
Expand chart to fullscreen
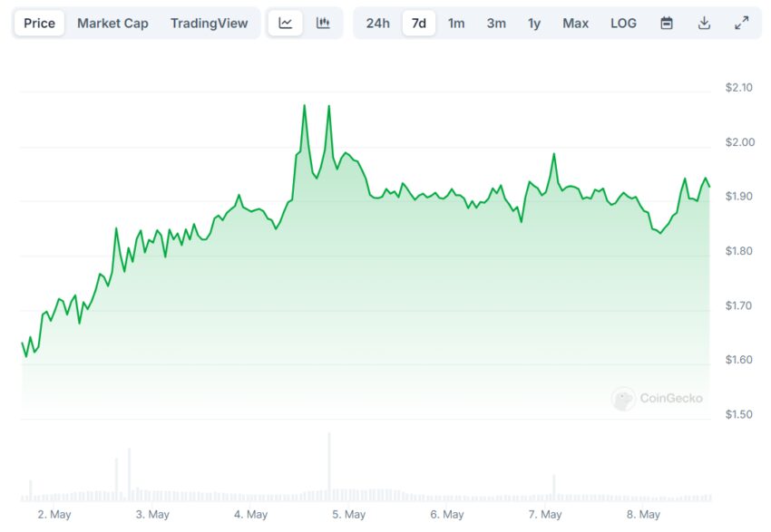[x=741, y=23]
